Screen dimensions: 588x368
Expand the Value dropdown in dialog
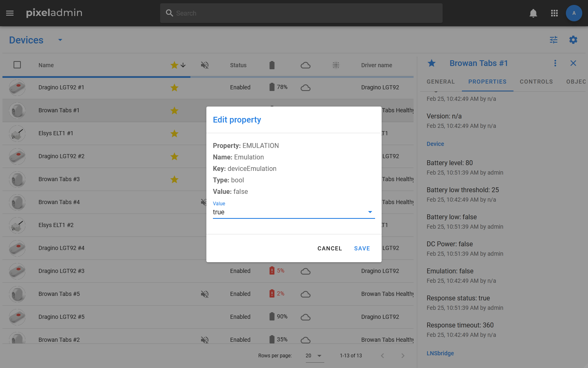(370, 212)
